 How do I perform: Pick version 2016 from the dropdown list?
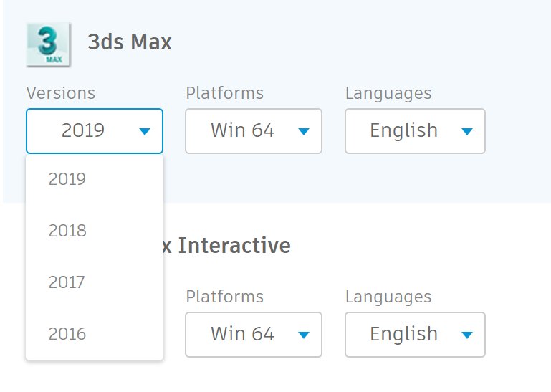(x=95, y=334)
